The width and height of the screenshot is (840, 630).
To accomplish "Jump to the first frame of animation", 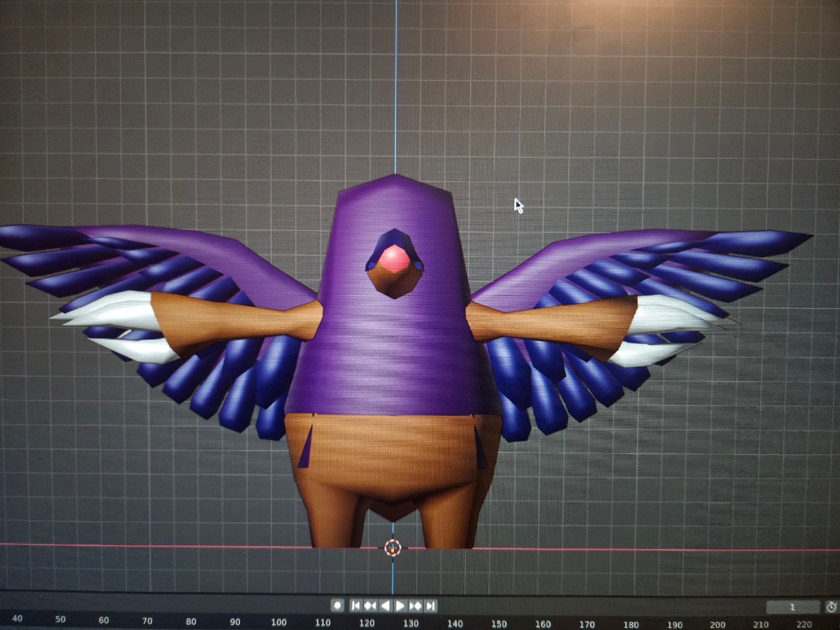I will pyautogui.click(x=356, y=605).
